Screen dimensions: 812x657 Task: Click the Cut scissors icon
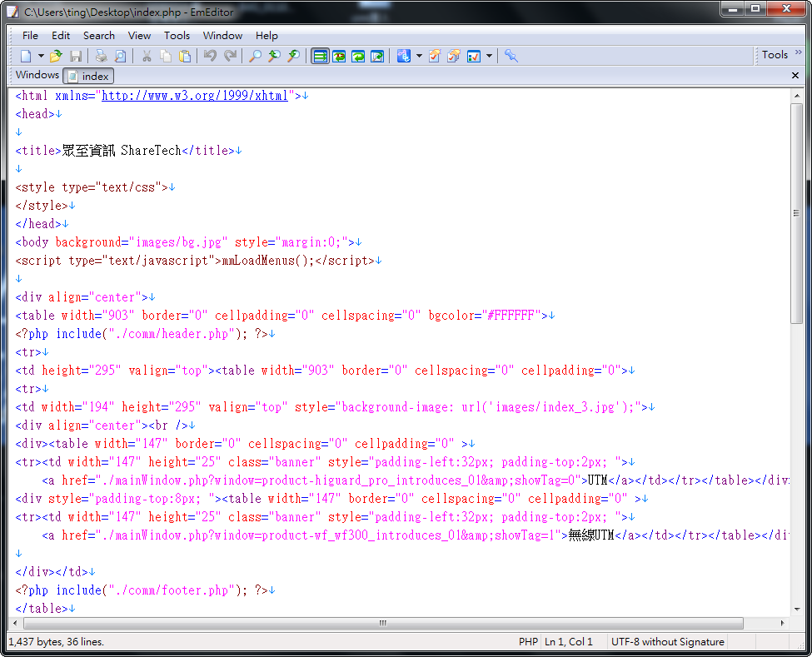point(147,56)
